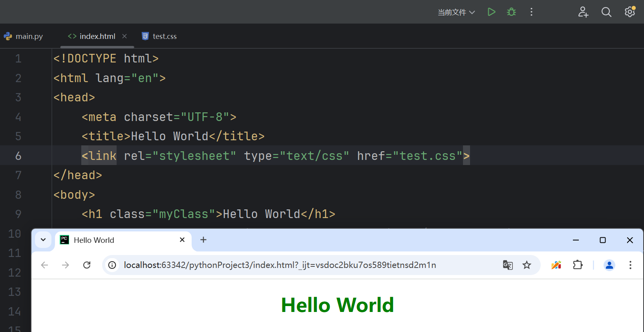The image size is (644, 332).
Task: Open Search Everywhere magnifier icon
Action: pos(606,12)
